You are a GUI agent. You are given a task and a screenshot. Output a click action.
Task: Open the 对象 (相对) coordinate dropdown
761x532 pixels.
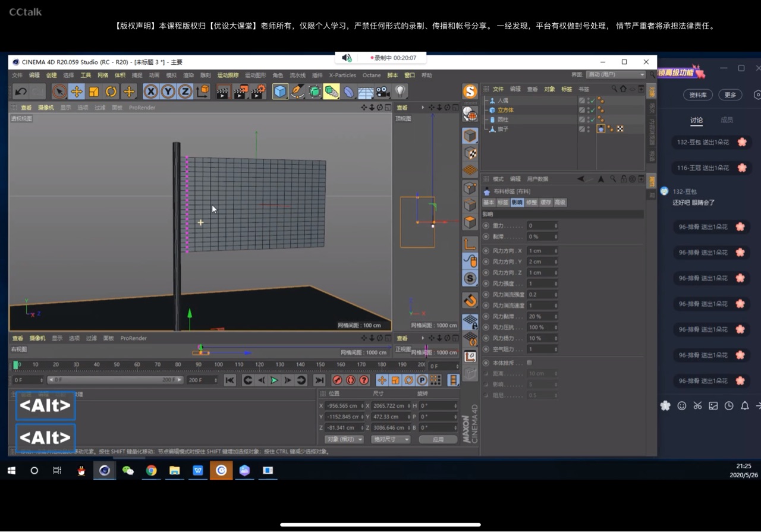[x=344, y=439]
